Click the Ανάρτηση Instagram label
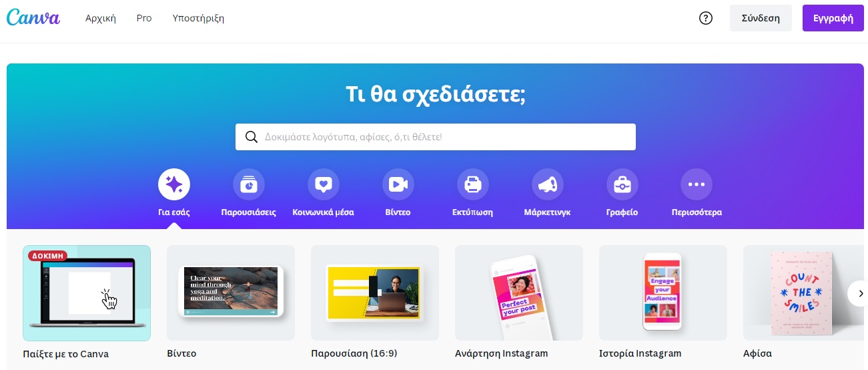This screenshot has height=370, width=868. coord(502,354)
